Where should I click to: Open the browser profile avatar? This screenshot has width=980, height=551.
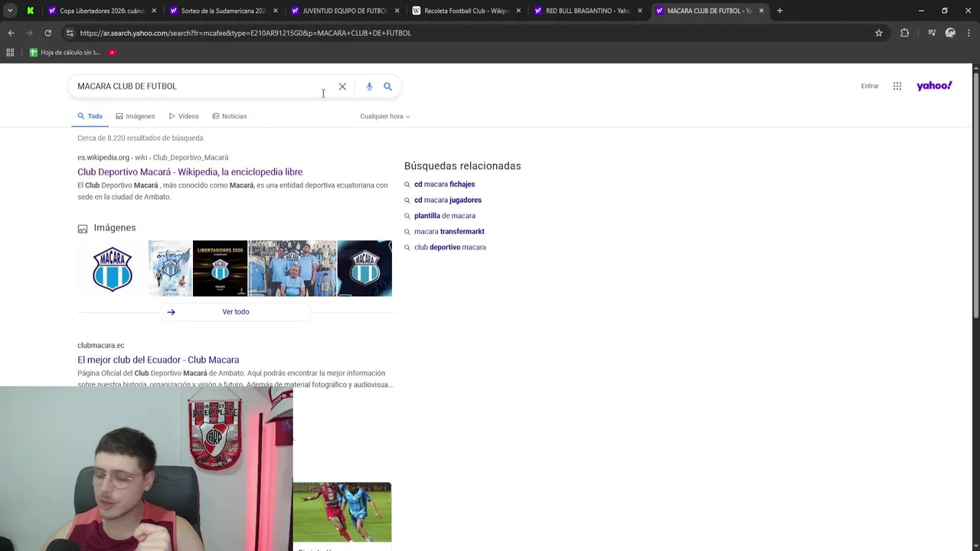tap(950, 33)
